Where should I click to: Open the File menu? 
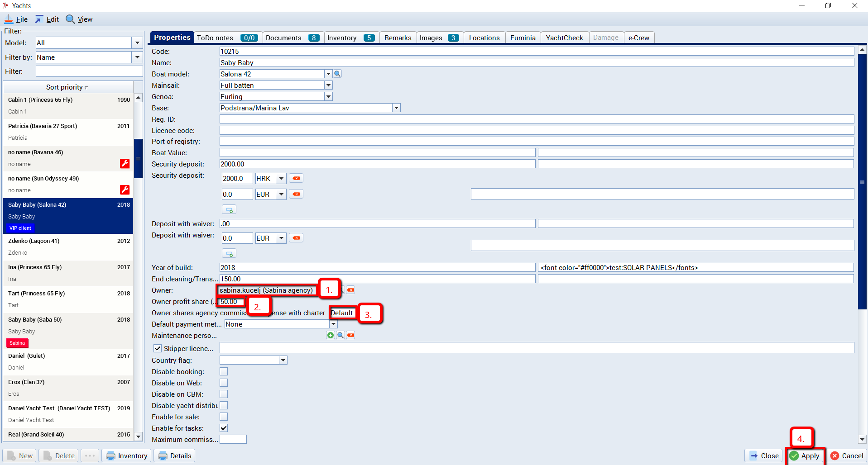point(16,19)
